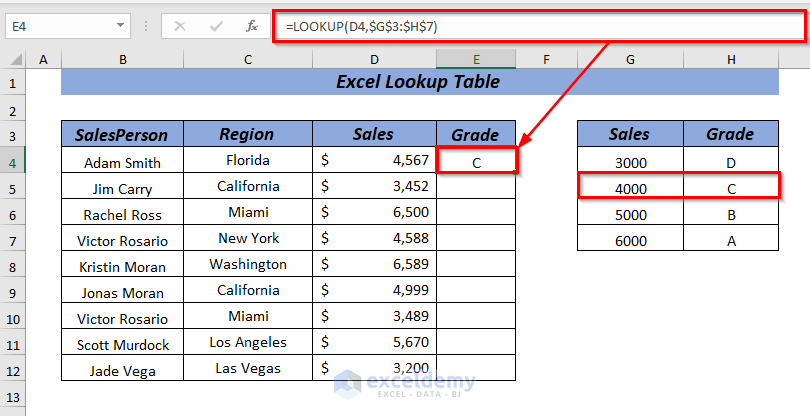Select row 3 header

point(12,136)
